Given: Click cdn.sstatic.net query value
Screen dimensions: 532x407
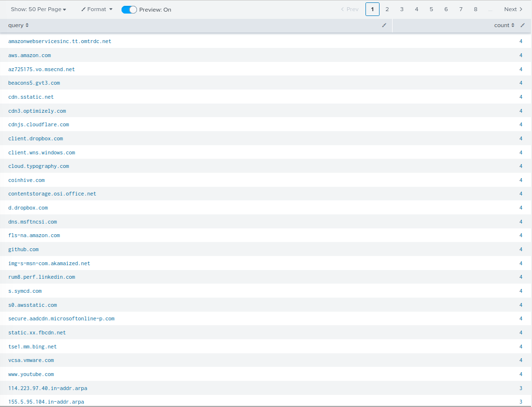Looking at the screenshot, I should (x=31, y=97).
